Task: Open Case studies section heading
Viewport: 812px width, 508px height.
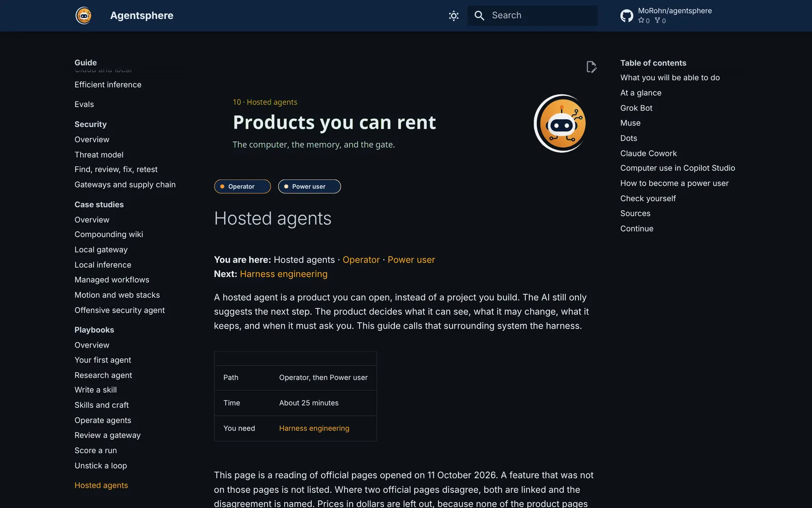Action: coord(99,205)
